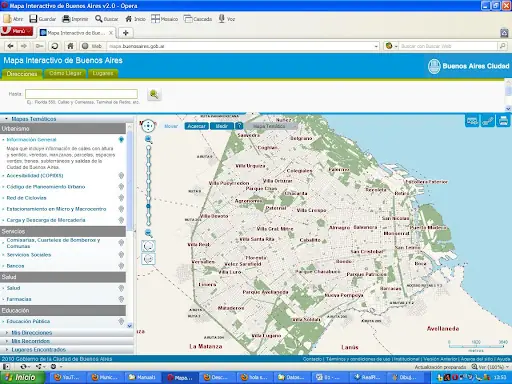Open the Farmacias map link
The width and height of the screenshot is (512, 384).
tap(19, 299)
